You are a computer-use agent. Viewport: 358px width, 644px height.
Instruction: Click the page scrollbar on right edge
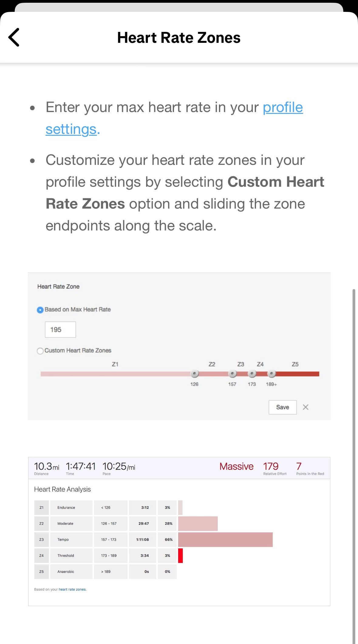[x=354, y=466]
